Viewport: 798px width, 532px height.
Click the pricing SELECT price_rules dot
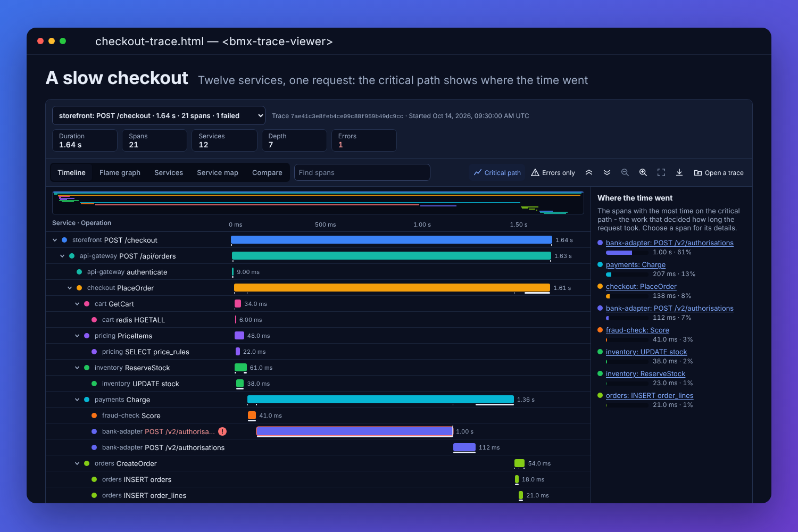tap(94, 352)
